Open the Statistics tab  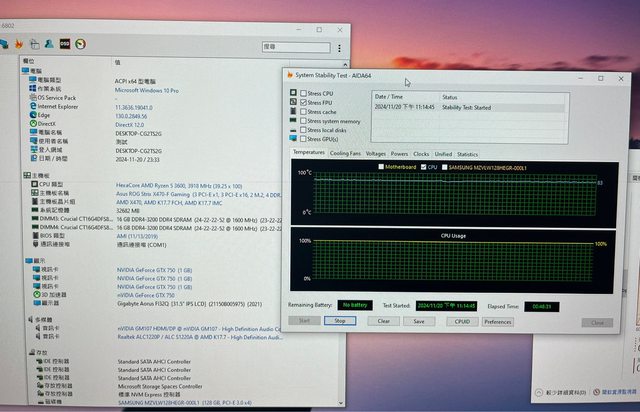[467, 154]
